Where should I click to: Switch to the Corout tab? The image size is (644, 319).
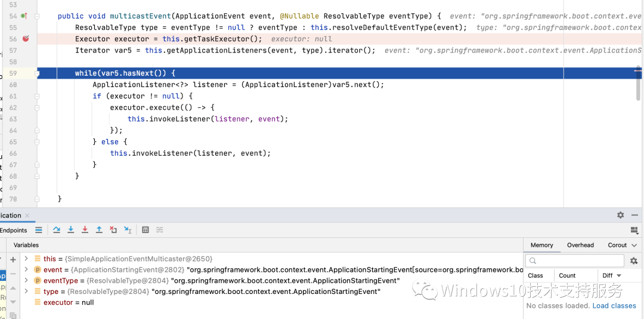coord(617,245)
